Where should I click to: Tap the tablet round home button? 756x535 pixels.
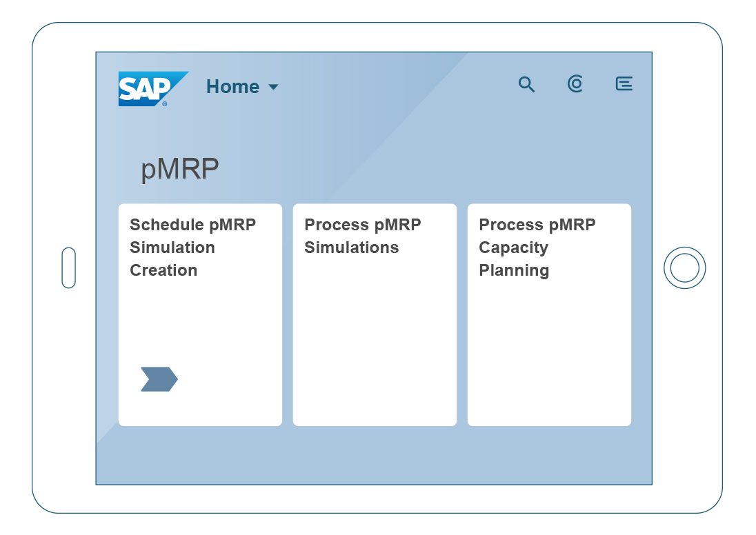[685, 268]
